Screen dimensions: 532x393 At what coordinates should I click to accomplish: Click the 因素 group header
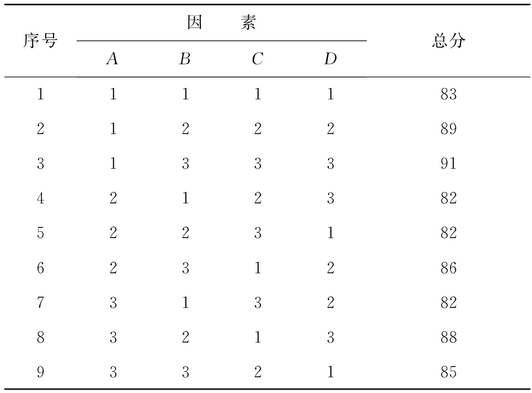coord(221,24)
